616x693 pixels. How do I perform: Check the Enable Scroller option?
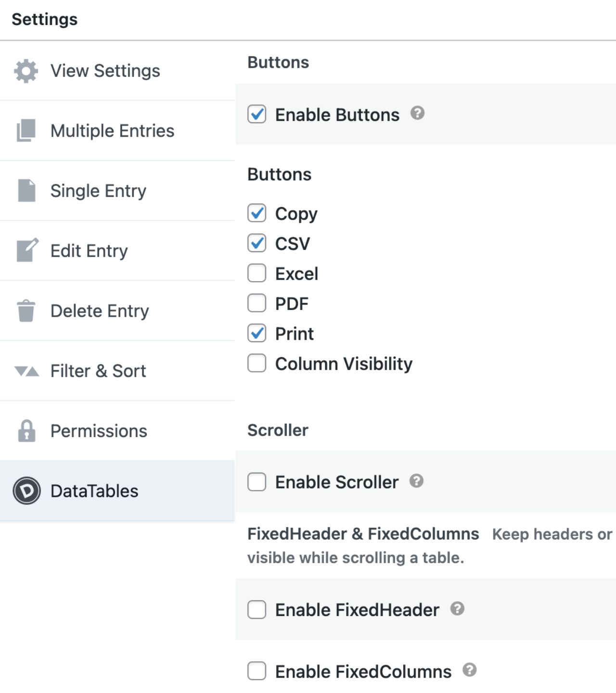[257, 482]
